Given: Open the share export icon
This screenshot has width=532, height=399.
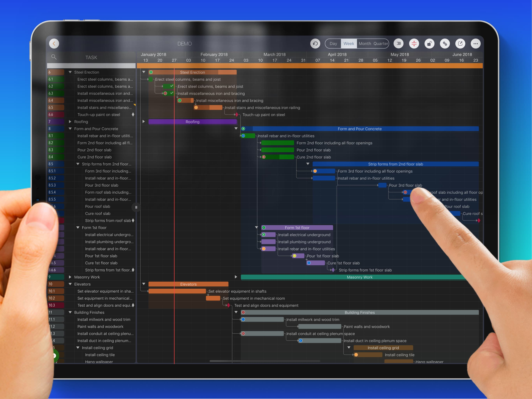Looking at the screenshot, I should pos(460,44).
